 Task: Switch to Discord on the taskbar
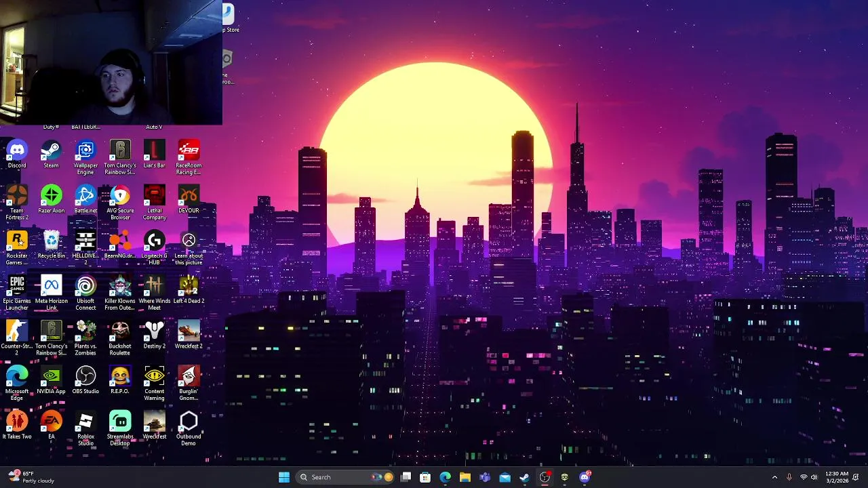tap(585, 477)
